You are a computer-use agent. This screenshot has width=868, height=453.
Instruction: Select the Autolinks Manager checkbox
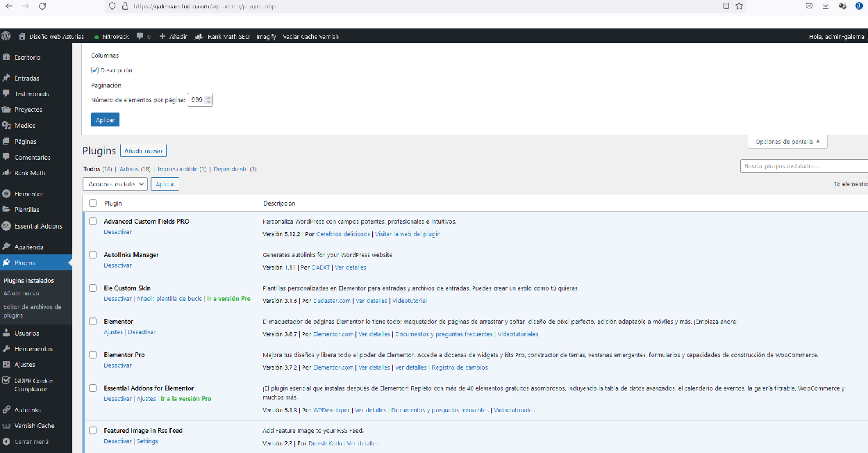point(93,255)
